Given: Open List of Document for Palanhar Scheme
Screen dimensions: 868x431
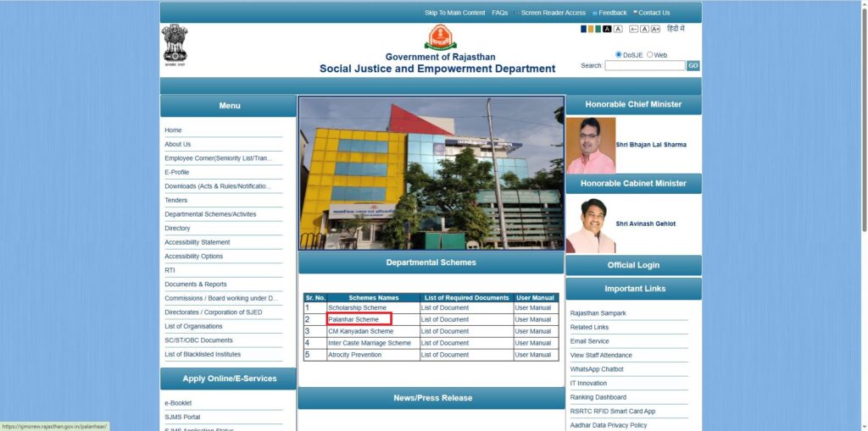Looking at the screenshot, I should (x=444, y=319).
